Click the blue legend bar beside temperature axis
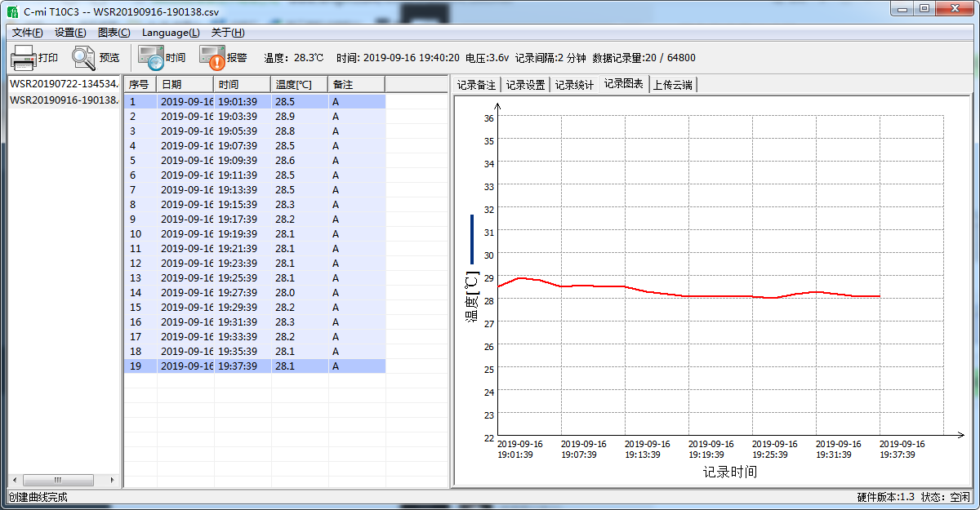 point(471,239)
